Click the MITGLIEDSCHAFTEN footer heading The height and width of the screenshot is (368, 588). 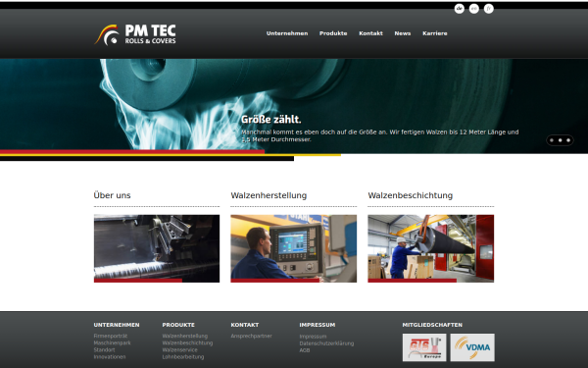432,325
